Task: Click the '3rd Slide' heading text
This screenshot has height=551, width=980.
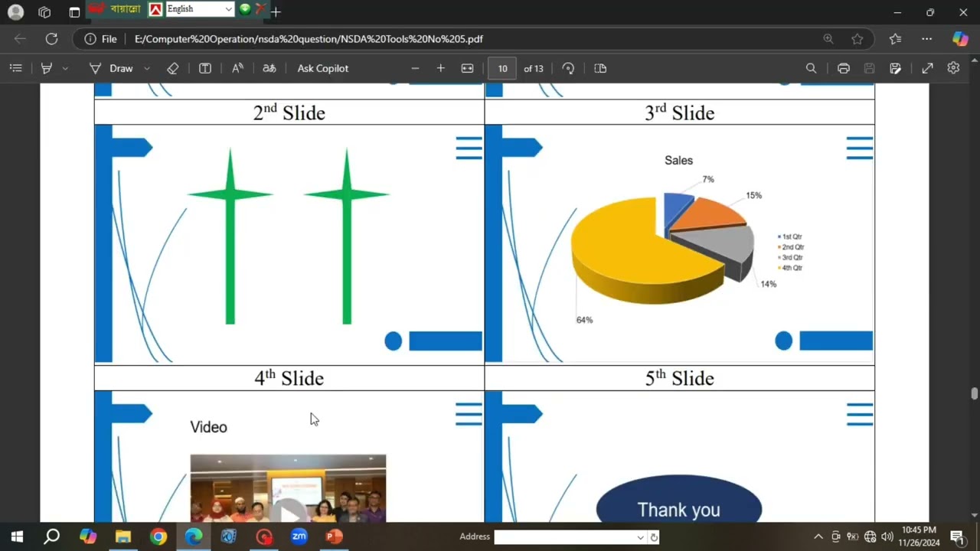Action: tap(679, 112)
